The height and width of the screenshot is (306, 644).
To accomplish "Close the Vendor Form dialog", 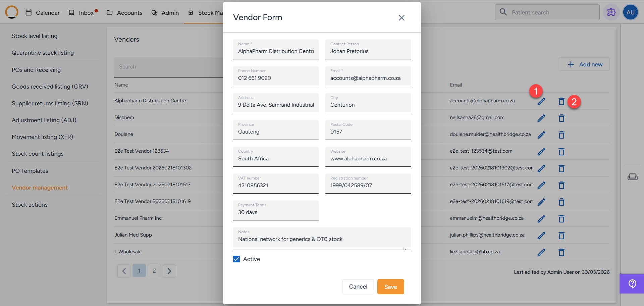I will [401, 18].
